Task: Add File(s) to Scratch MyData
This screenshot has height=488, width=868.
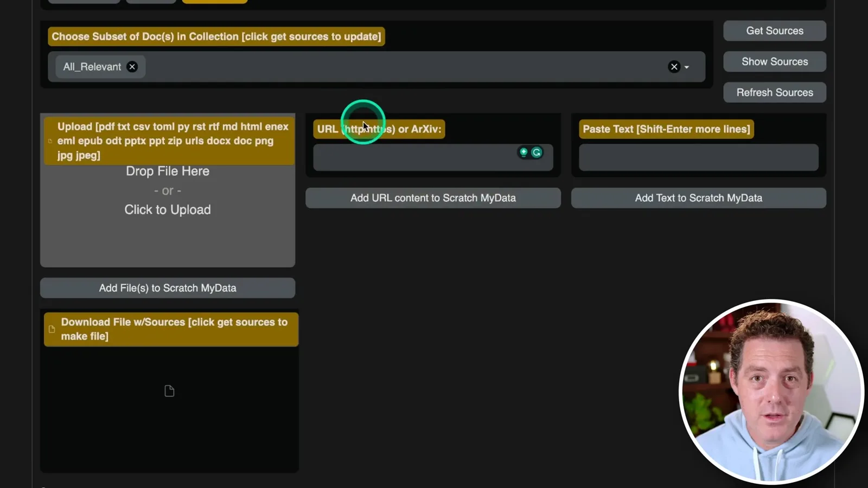Action: [168, 288]
